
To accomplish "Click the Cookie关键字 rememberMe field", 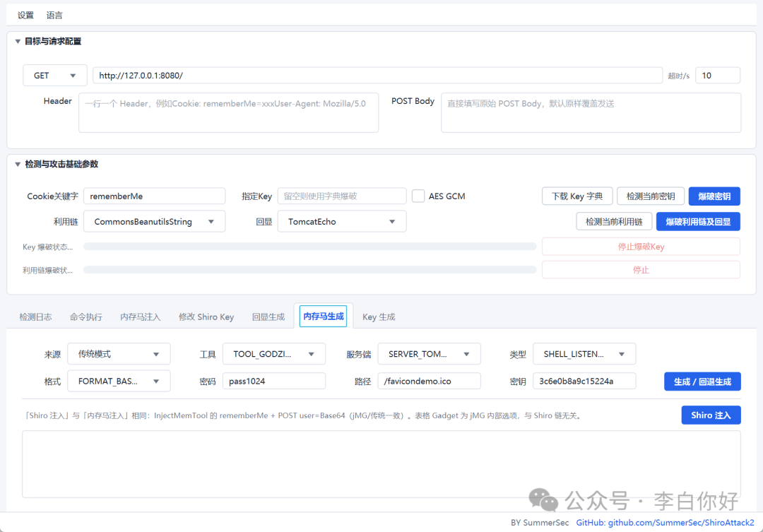I will coord(154,196).
